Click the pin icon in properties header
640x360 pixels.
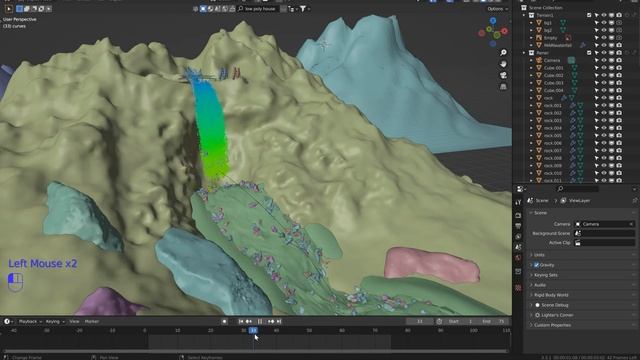tap(635, 200)
